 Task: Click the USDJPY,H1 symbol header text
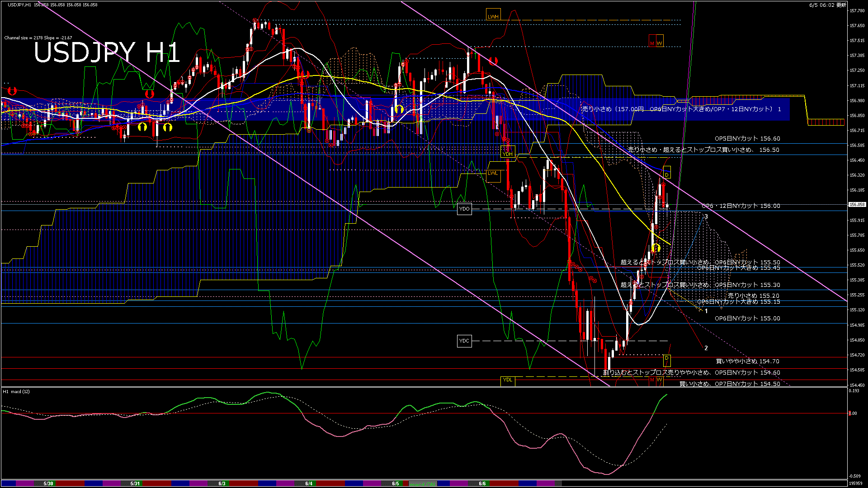19,5
